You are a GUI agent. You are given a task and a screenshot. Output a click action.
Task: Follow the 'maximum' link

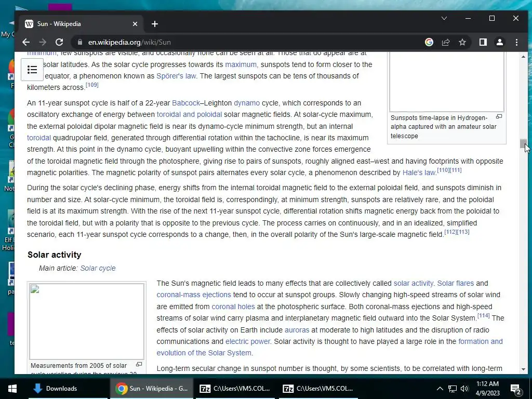242,64
